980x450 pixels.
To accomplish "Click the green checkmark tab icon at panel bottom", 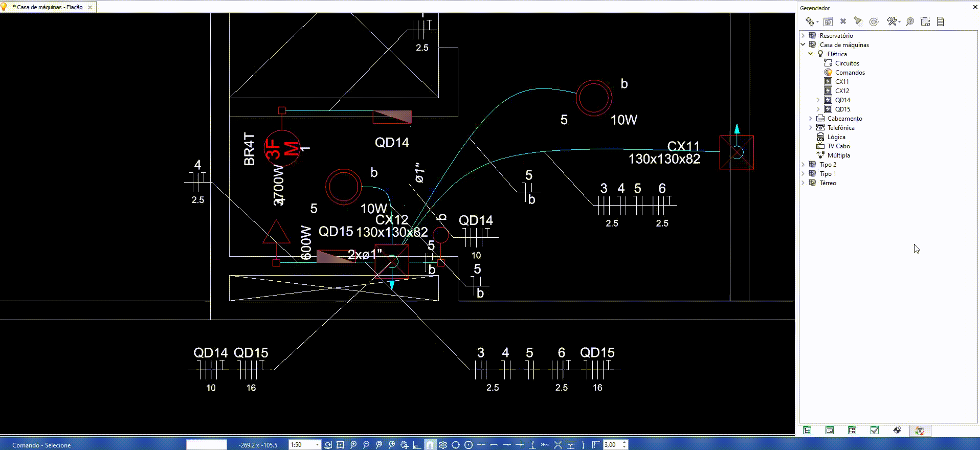I will pyautogui.click(x=875, y=431).
